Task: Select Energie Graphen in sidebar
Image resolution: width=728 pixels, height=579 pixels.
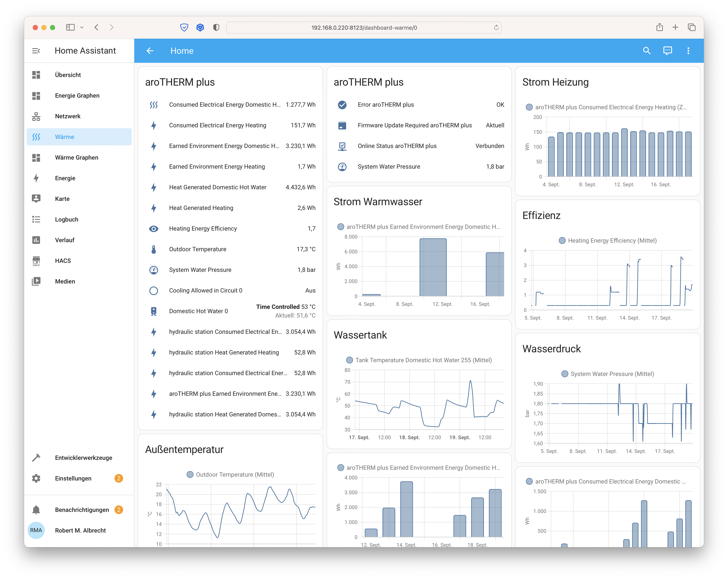Action: pos(77,95)
